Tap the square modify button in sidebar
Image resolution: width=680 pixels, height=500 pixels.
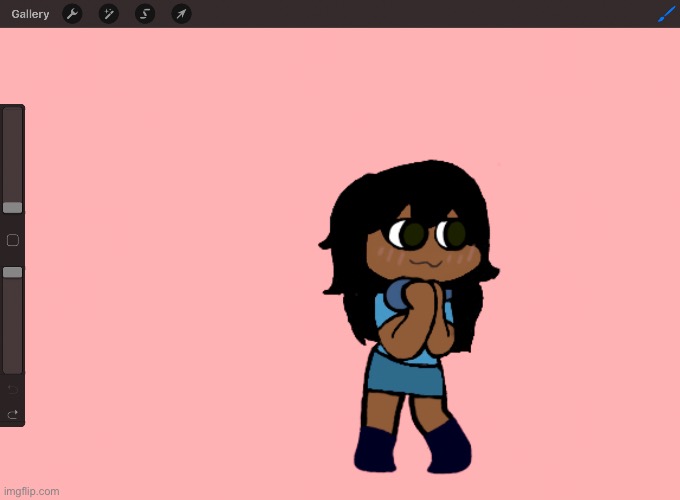[13, 240]
